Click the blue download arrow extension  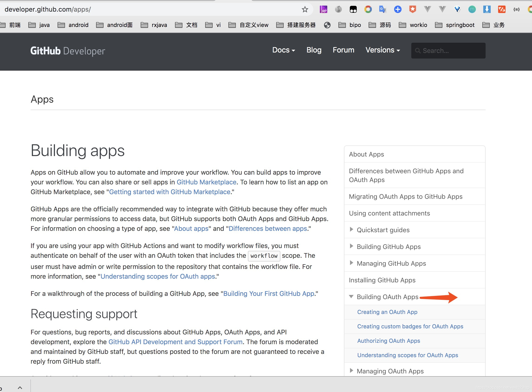point(487,10)
